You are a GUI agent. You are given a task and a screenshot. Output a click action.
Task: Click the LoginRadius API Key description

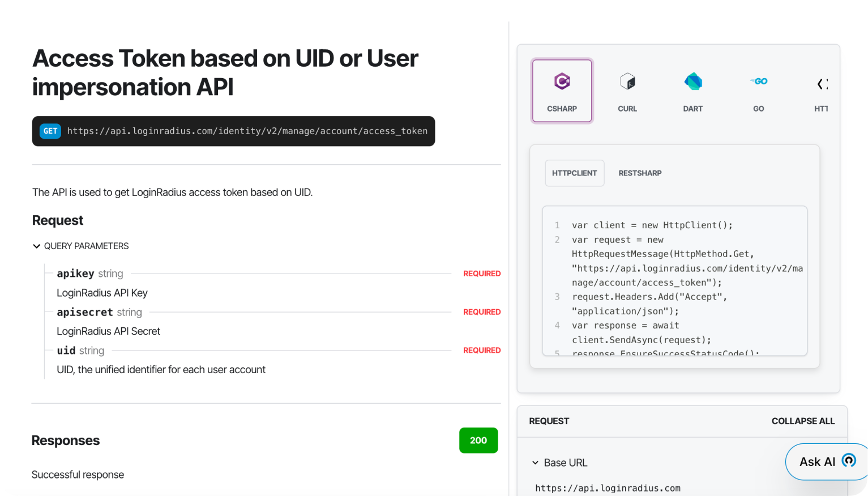point(102,293)
